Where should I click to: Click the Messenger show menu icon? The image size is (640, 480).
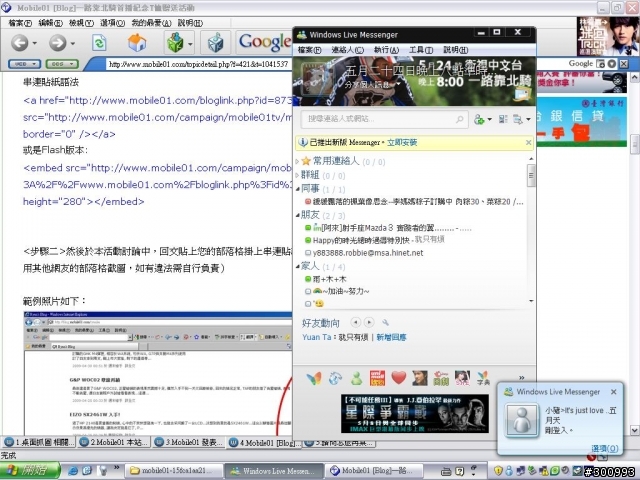click(518, 119)
